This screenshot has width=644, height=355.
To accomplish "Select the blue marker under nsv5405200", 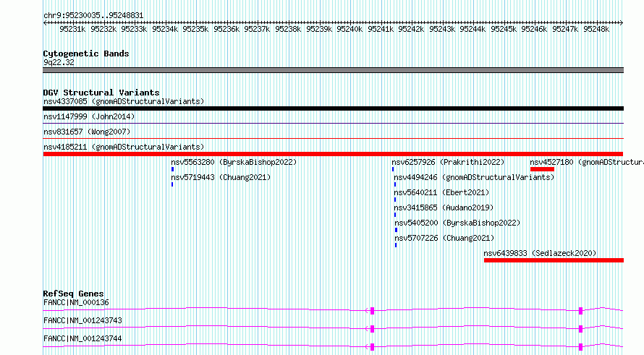I will [396, 230].
